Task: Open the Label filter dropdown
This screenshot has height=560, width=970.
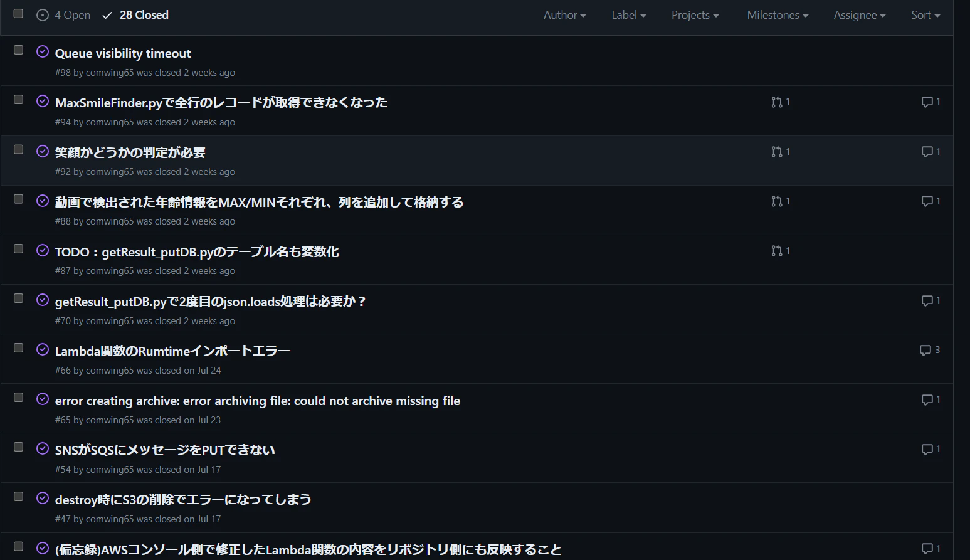Action: (x=629, y=15)
